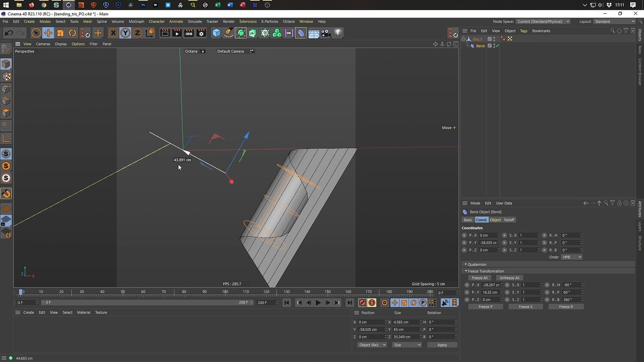The image size is (644, 362).
Task: Click the Record Active Objects keyframe button
Action: [362, 303]
